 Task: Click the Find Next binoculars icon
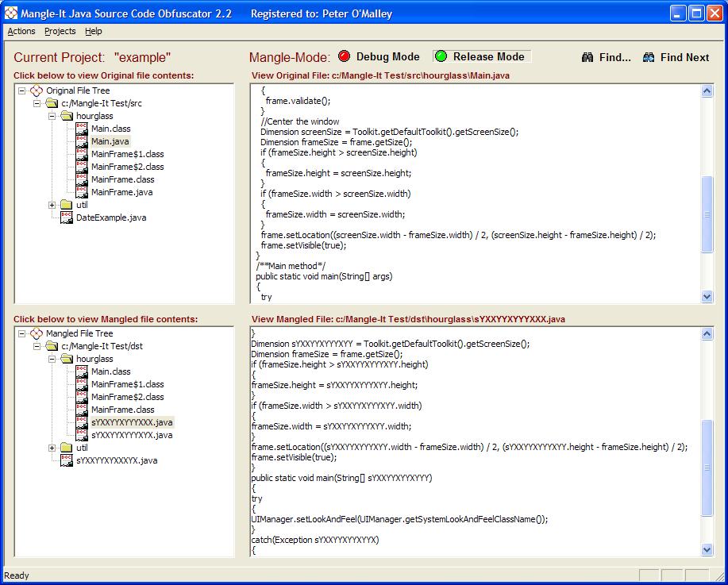coord(649,58)
